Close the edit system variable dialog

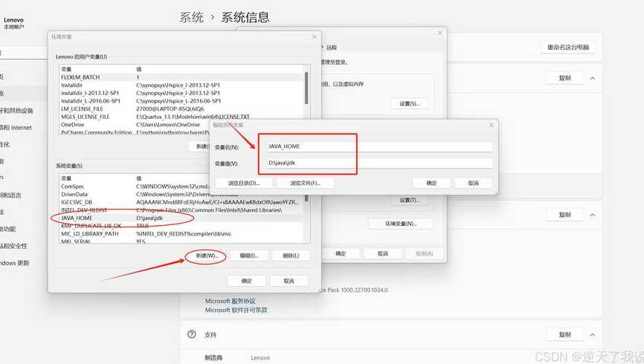pyautogui.click(x=492, y=125)
